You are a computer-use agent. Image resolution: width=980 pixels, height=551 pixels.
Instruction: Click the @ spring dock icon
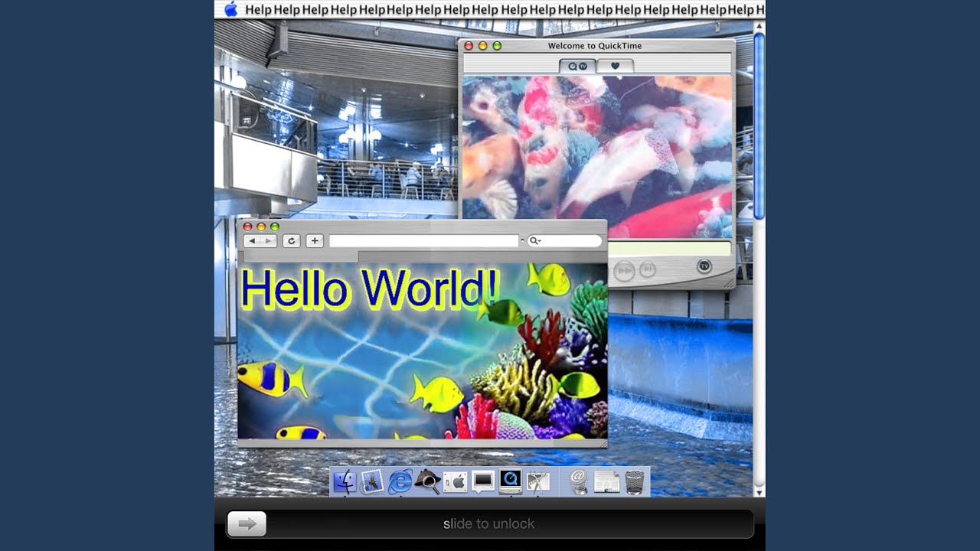[579, 481]
